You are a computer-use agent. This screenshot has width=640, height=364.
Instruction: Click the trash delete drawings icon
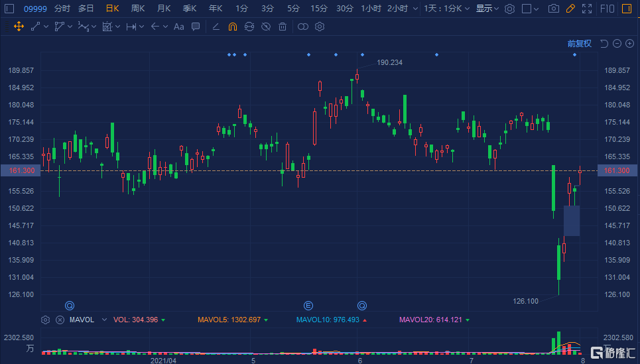pyautogui.click(x=283, y=27)
